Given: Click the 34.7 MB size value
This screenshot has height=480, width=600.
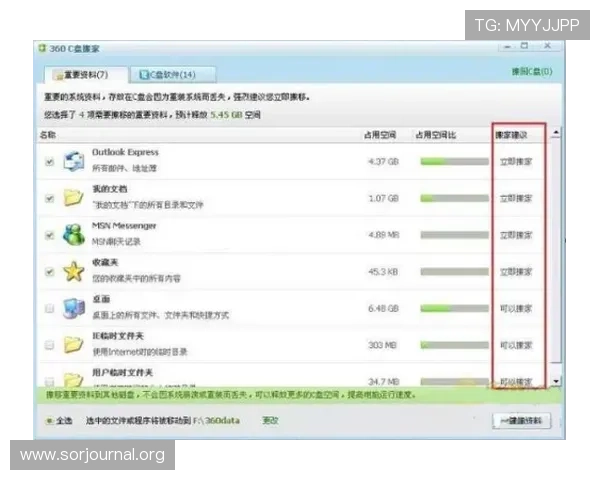Looking at the screenshot, I should [384, 382].
